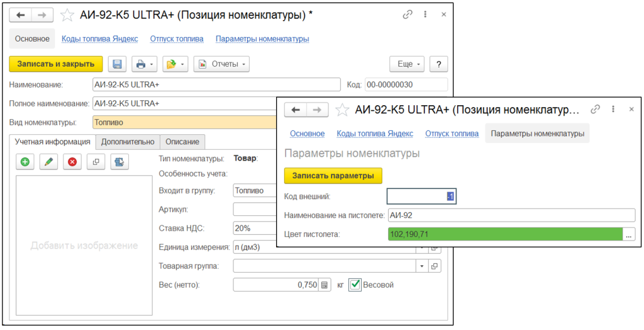This screenshot has height=330, width=644.
Task: Click the help question mark button
Action: click(x=438, y=64)
